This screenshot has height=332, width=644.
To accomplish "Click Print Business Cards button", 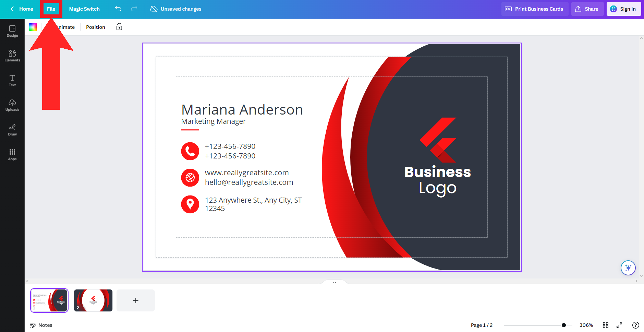I will point(535,9).
